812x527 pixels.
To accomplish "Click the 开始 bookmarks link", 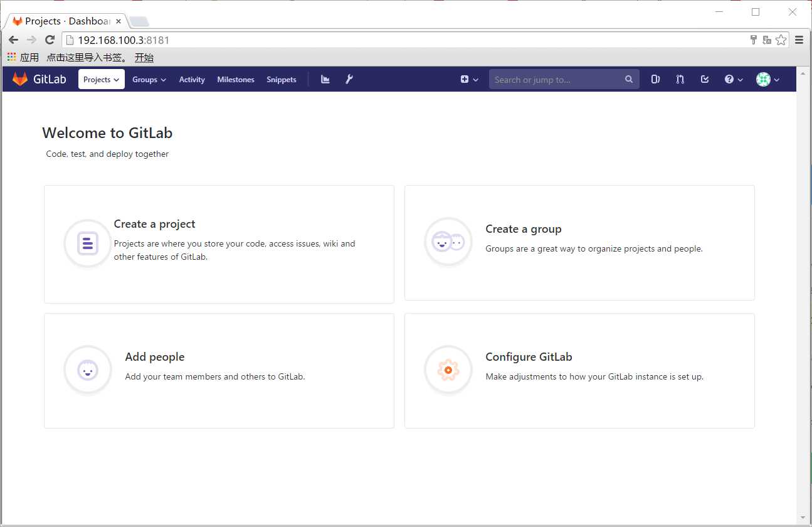I will (144, 58).
